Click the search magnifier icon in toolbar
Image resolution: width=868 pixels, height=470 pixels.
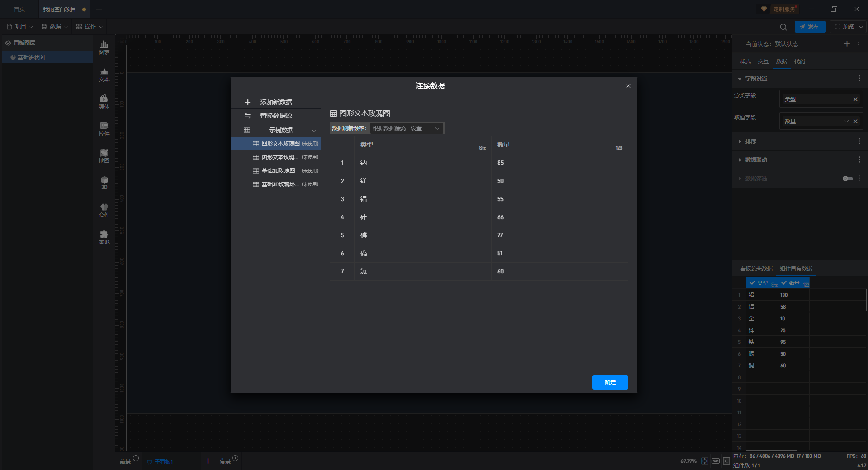(x=783, y=27)
